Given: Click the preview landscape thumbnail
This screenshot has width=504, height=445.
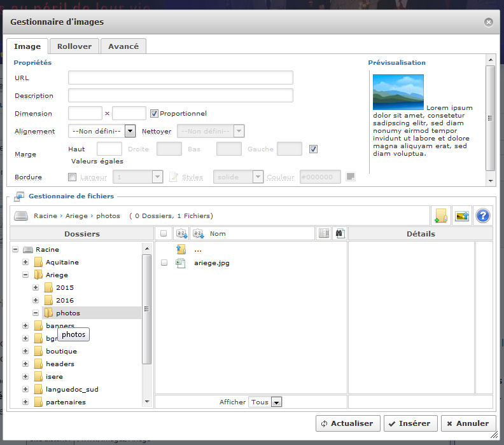Looking at the screenshot, I should tap(398, 92).
